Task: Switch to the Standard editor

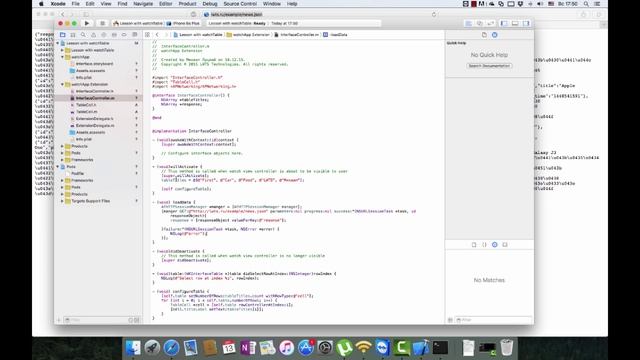Action: point(469,23)
